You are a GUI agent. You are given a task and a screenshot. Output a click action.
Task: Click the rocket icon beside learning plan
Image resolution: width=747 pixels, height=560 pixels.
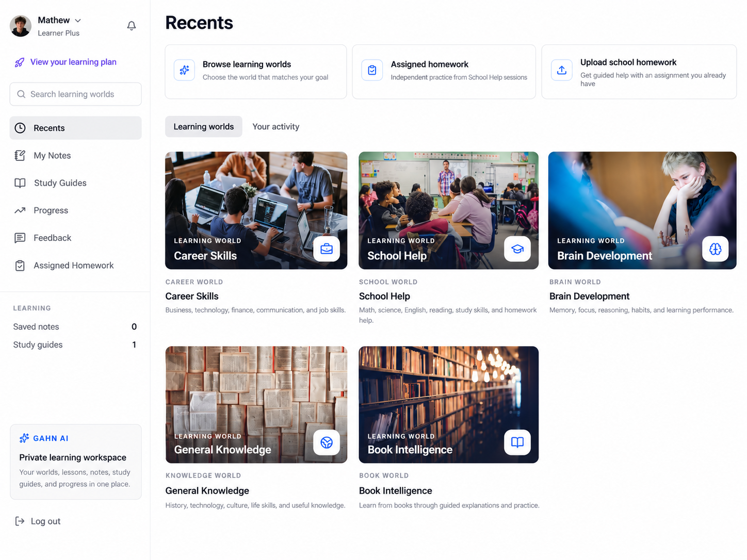point(19,62)
